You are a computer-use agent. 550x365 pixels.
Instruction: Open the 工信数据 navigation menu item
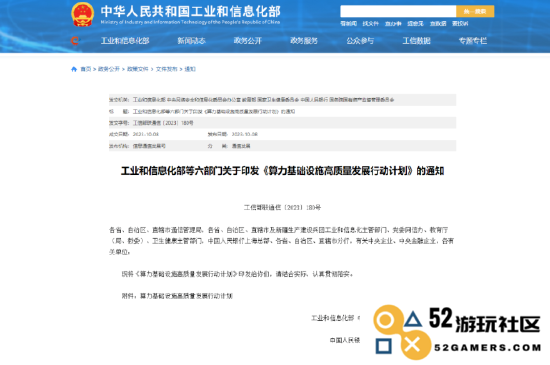(416, 41)
